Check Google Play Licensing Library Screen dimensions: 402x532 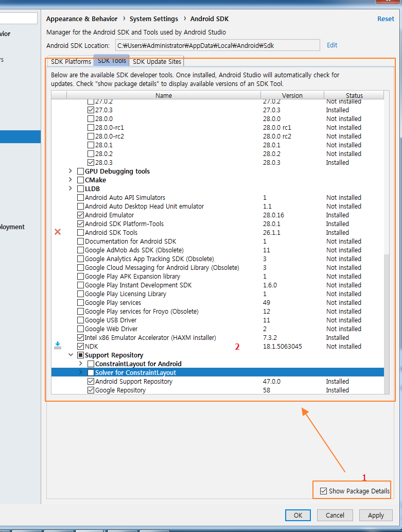coord(80,294)
